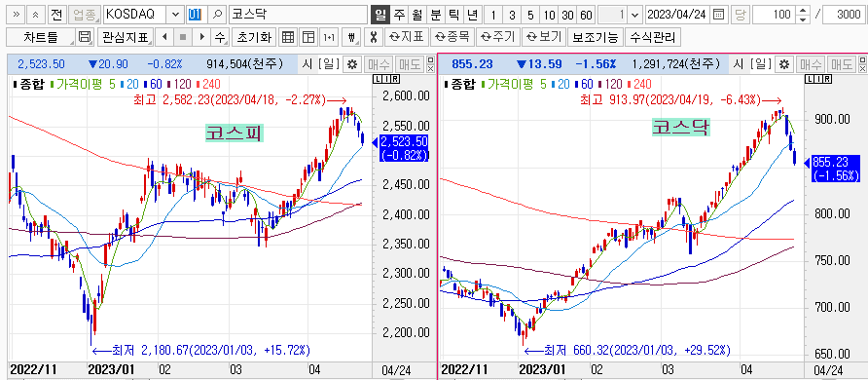
Task: Select the yearly 년 period toggle
Action: 472,15
